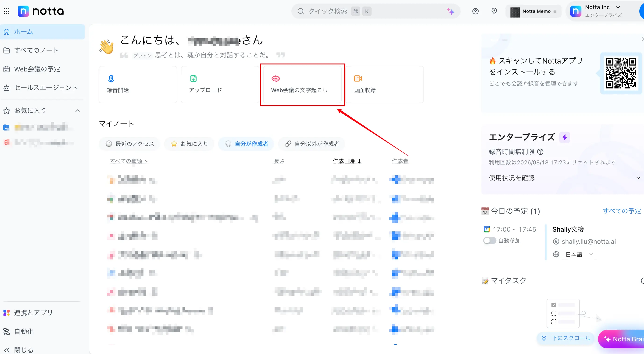Open the lightbulb tips icon
This screenshot has height=354, width=644.
(494, 11)
